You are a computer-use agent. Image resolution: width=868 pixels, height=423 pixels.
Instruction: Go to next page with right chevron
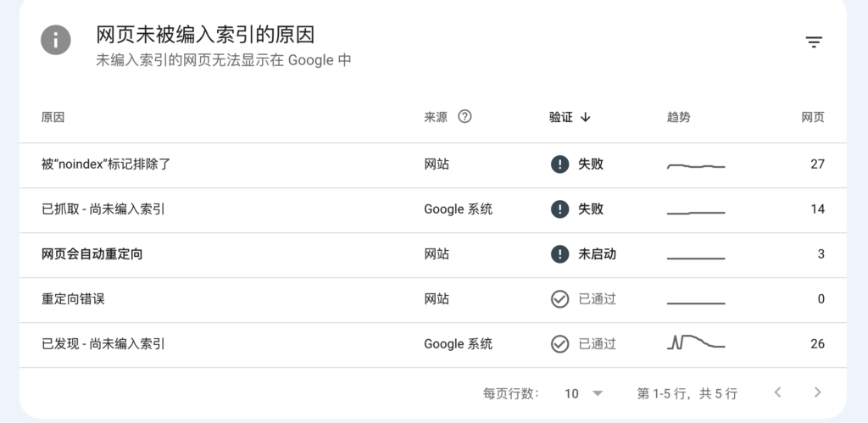pyautogui.click(x=818, y=392)
